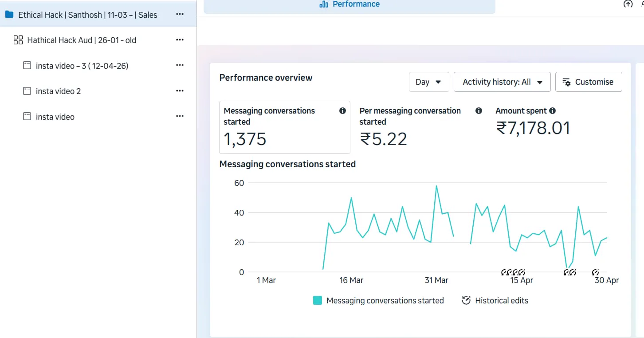Click the Performance overview heading
This screenshot has width=644, height=338.
(x=266, y=78)
